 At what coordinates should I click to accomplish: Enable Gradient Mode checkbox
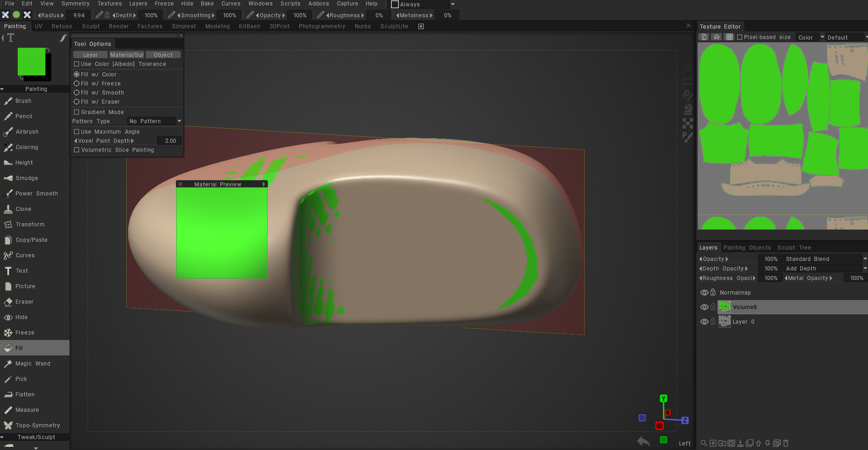pos(77,112)
